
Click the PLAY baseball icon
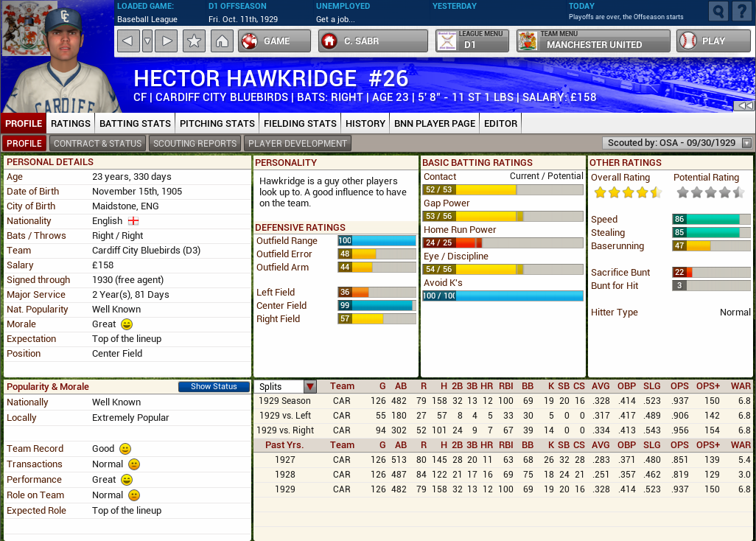pyautogui.click(x=688, y=42)
